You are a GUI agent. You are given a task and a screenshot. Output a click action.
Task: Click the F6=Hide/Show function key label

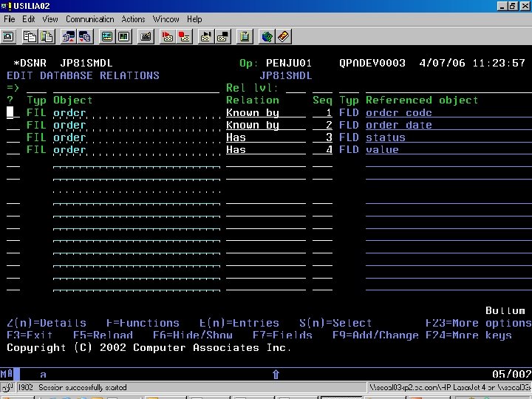tap(193, 335)
